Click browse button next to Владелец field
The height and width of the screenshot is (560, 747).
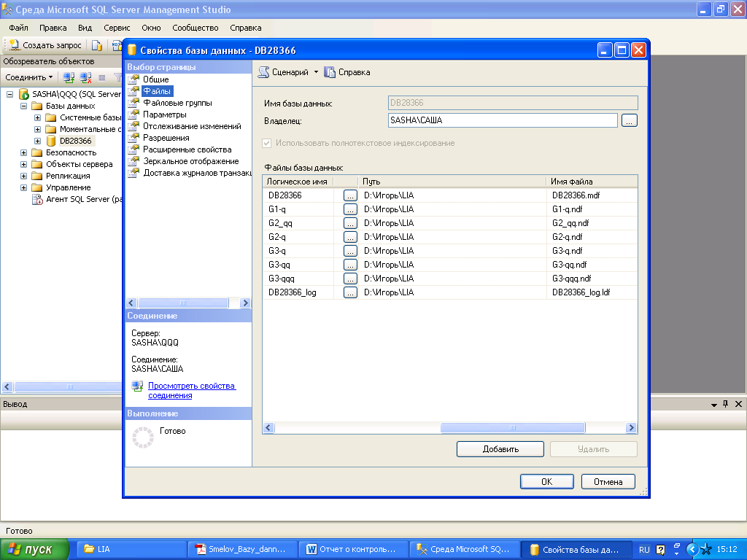pos(630,121)
